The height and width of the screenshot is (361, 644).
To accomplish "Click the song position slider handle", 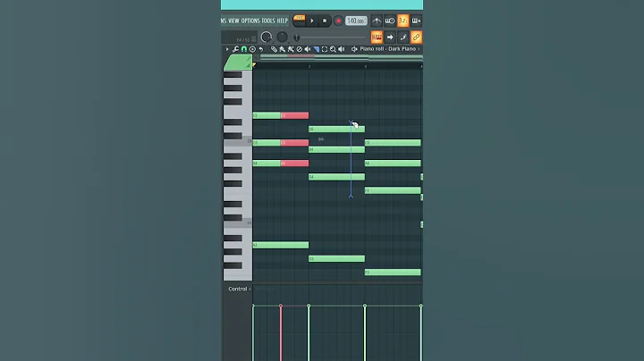I will pos(297,38).
